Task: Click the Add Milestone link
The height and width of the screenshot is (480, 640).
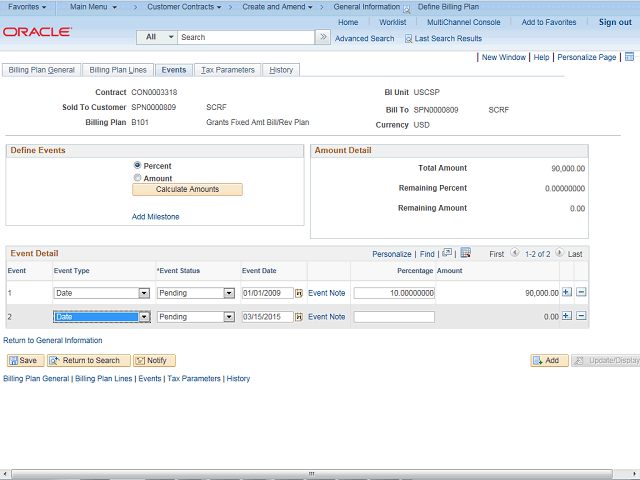Action: click(155, 216)
